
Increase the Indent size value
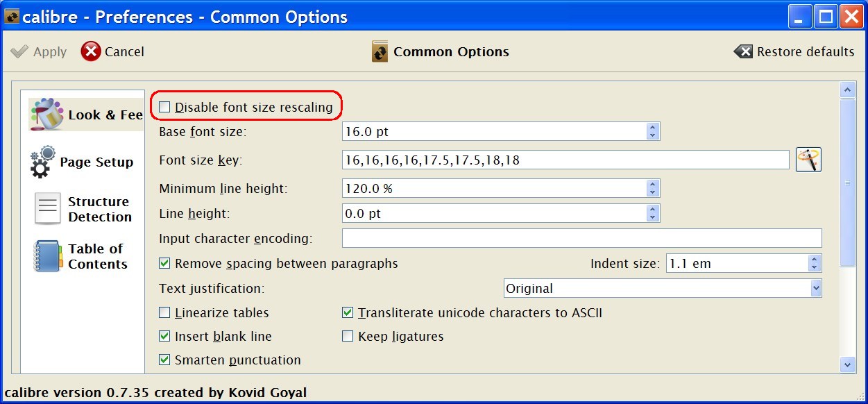[815, 260]
